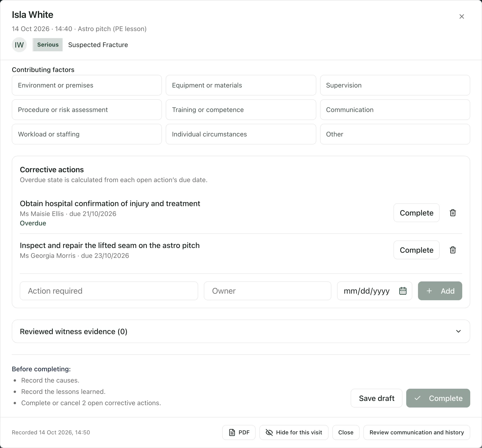Viewport: 482px width, 448px height.
Task: Click 'Inspect and repair the lifted seam' title
Action: tap(110, 245)
